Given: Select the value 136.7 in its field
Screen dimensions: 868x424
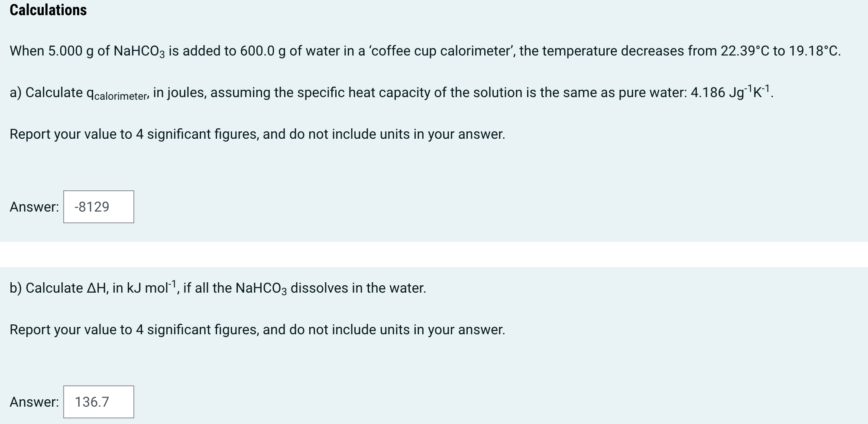Looking at the screenshot, I should 93,402.
